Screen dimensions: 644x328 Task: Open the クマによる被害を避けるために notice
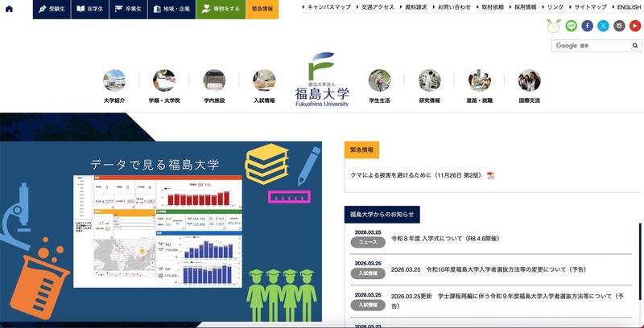tap(415, 175)
